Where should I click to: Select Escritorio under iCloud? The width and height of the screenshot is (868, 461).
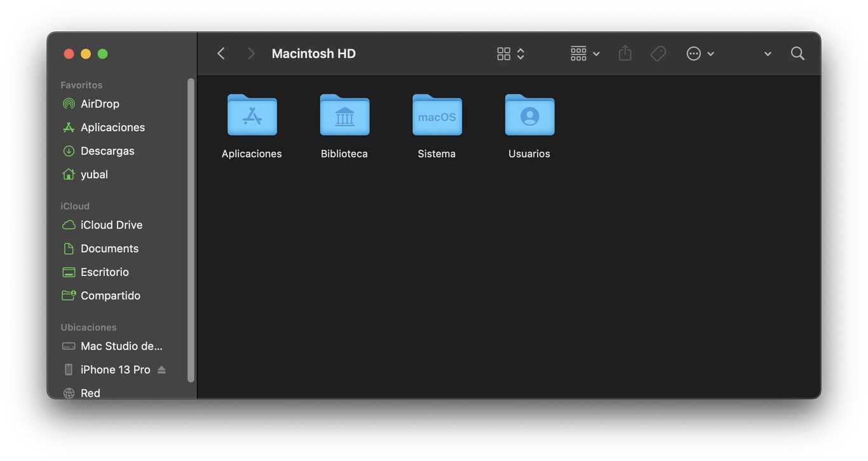[x=104, y=272]
